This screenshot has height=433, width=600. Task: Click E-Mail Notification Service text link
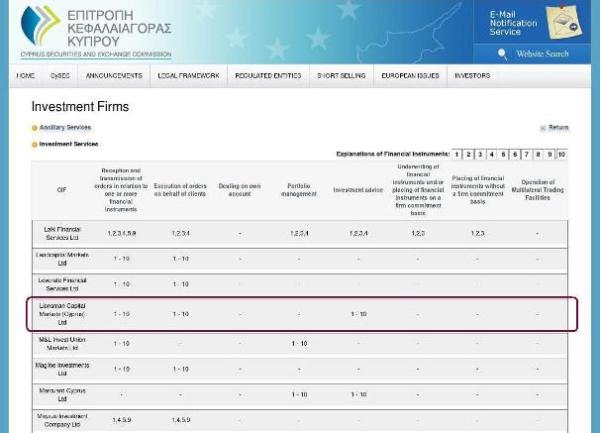tap(513, 23)
